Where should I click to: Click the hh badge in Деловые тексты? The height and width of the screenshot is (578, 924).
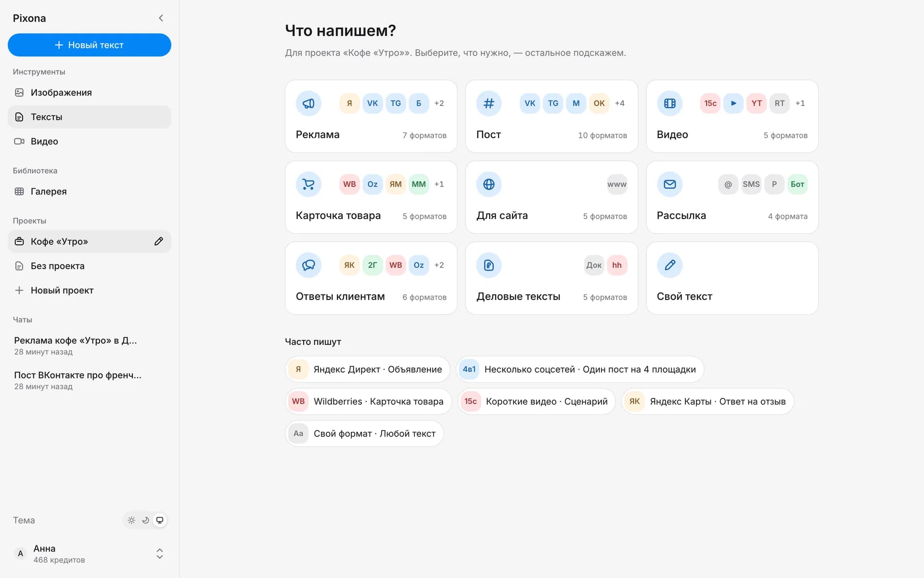click(x=617, y=265)
